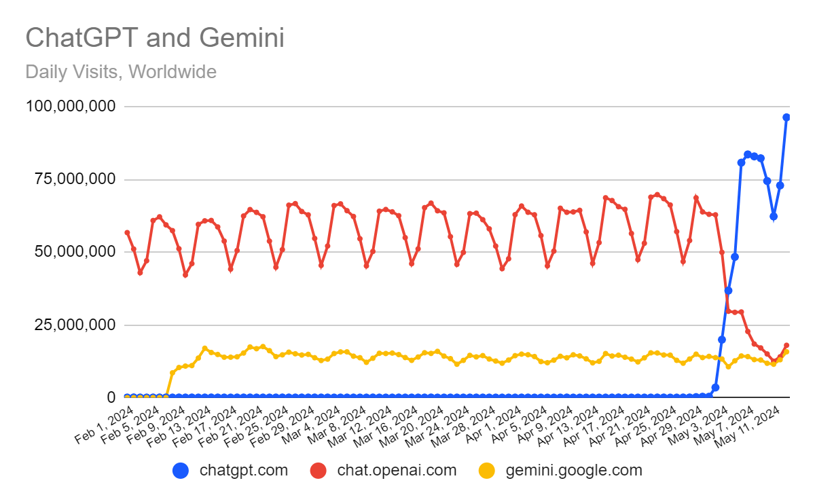The image size is (815, 504).
Task: Click the last red chat.openai.com data point
Action: (x=786, y=346)
